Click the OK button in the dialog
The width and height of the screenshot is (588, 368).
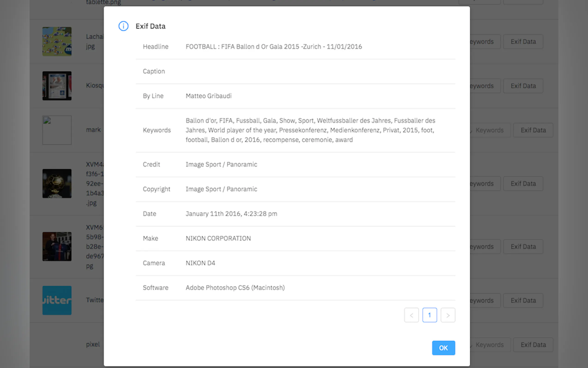tap(443, 348)
